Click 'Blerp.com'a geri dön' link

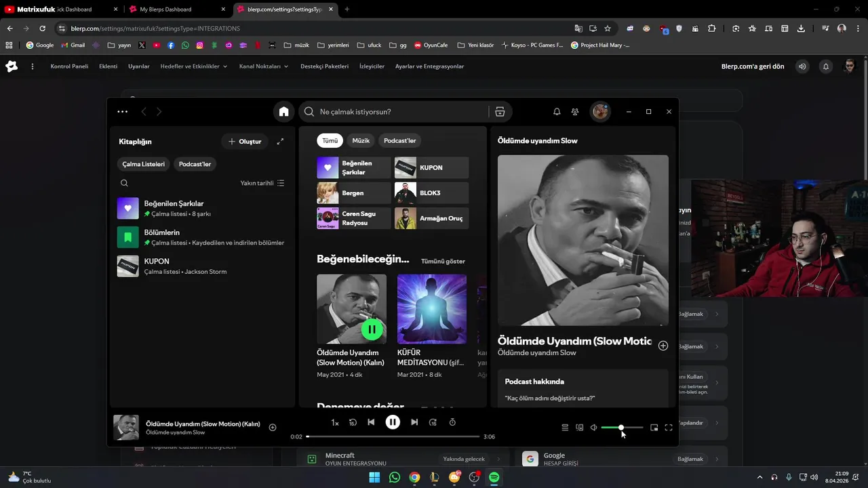pos(753,66)
